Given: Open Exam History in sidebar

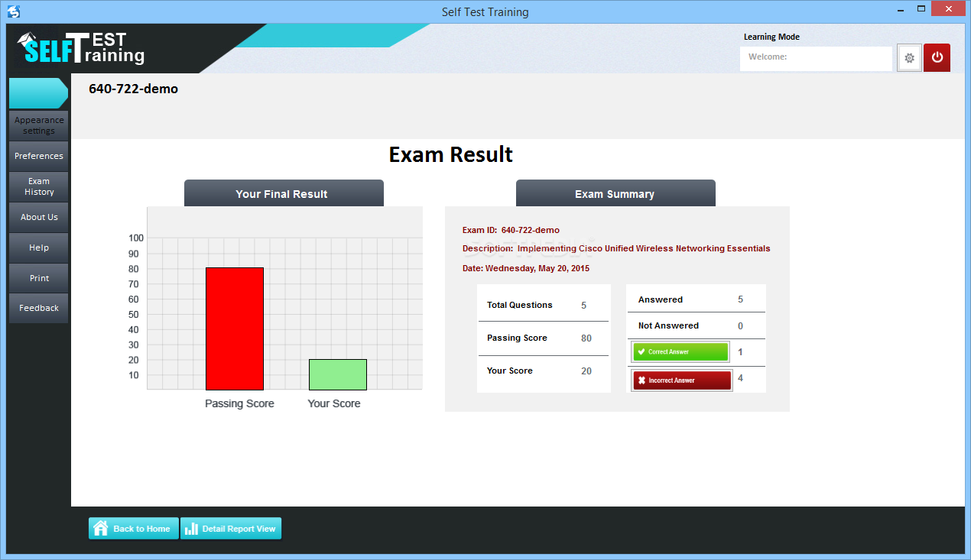Looking at the screenshot, I should click(x=39, y=186).
